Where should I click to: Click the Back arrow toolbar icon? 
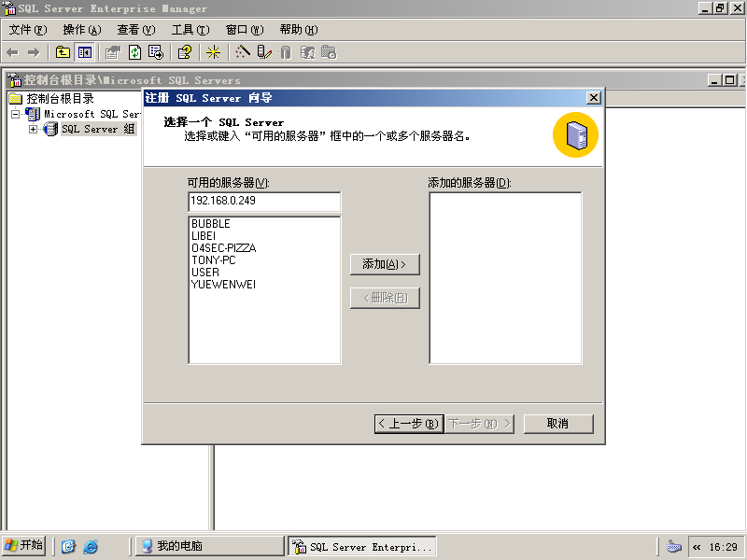point(13,52)
